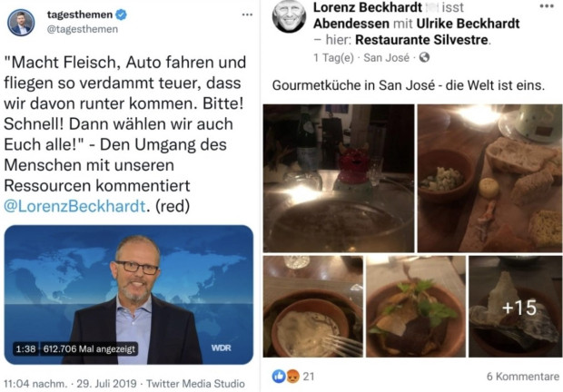Open the water bottle table photo
This screenshot has height=392, width=563.
339,178
